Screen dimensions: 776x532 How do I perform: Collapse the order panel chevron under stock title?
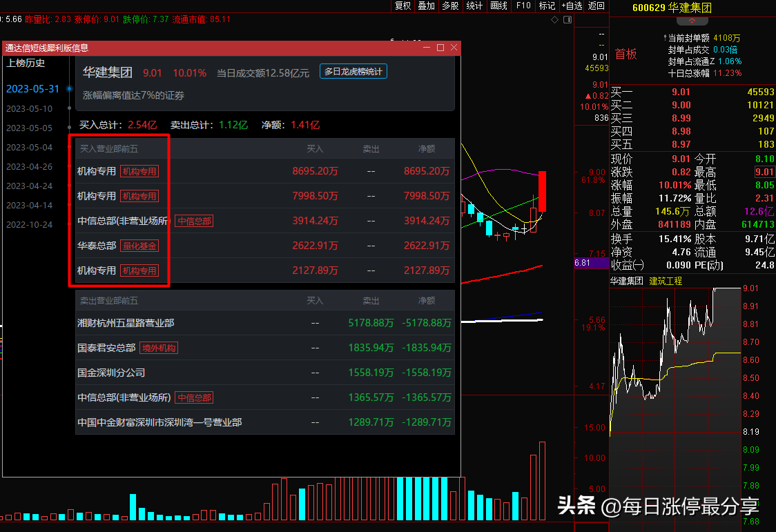click(692, 21)
